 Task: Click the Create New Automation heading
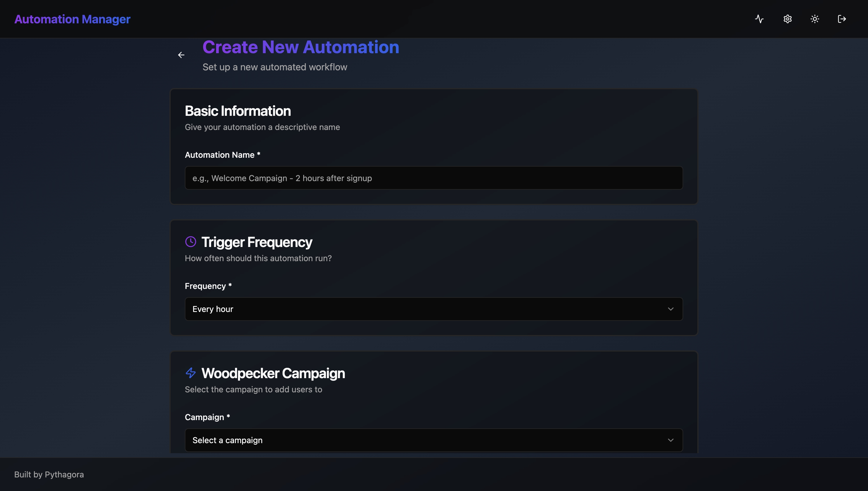click(301, 47)
